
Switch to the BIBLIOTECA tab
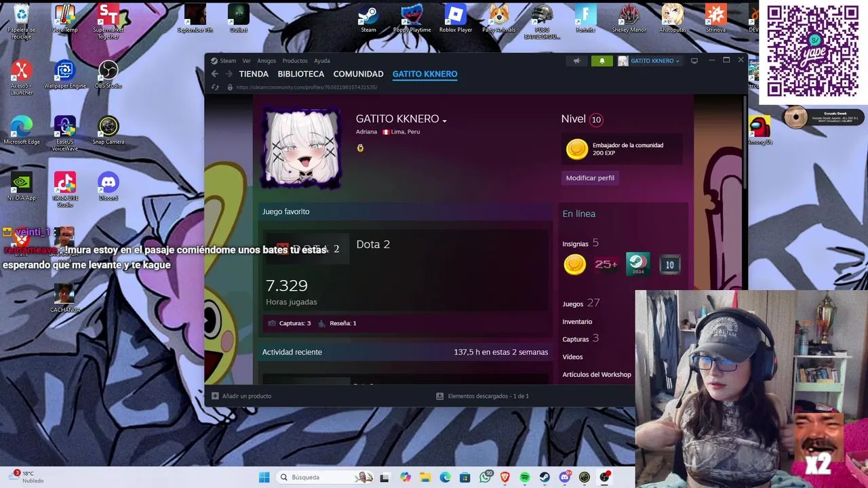pos(301,74)
